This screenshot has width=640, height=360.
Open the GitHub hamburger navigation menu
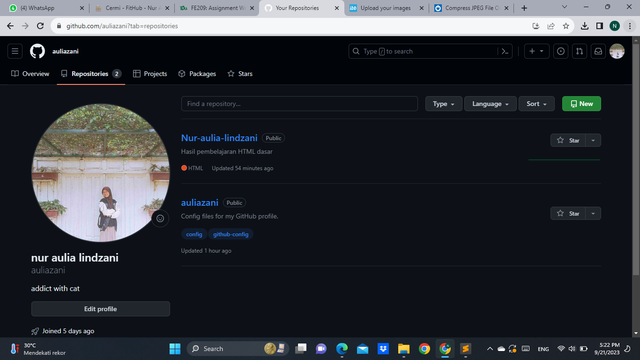point(15,51)
